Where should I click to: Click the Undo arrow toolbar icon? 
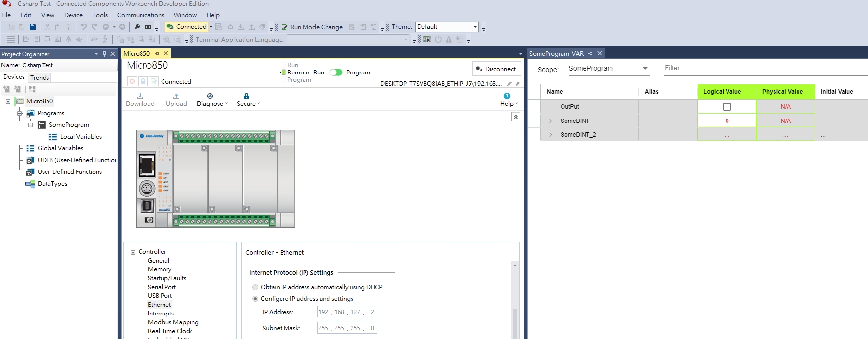(84, 27)
